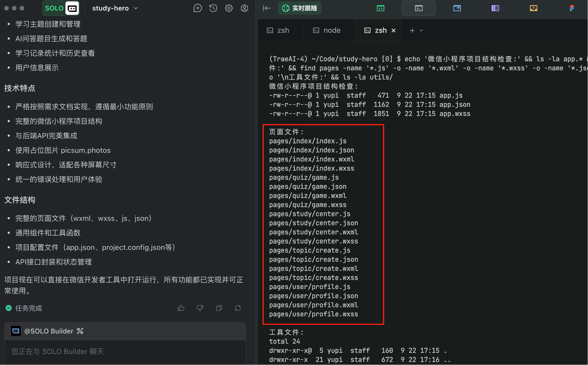588x365 pixels.
Task: Click the chat input field for SOLO Builder
Action: coord(124,352)
